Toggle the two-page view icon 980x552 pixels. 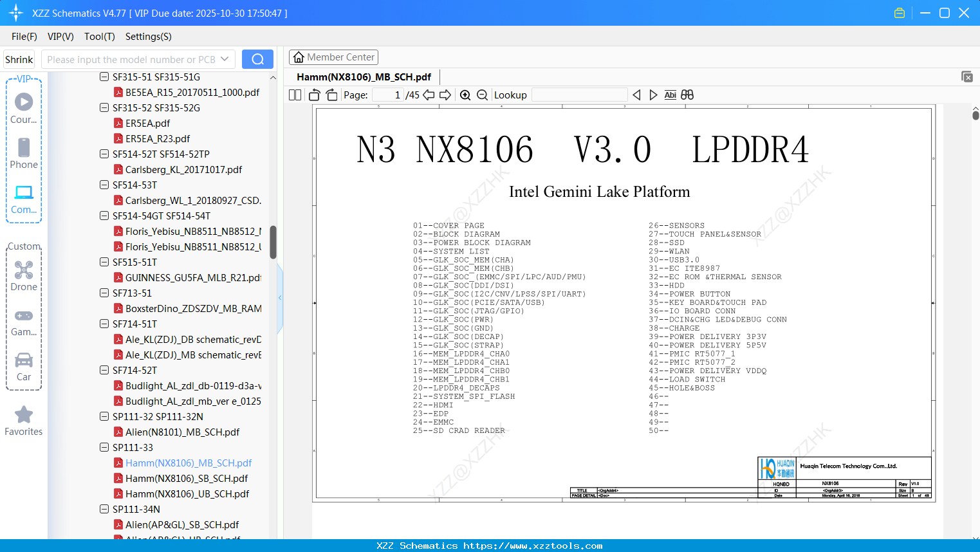(x=295, y=95)
